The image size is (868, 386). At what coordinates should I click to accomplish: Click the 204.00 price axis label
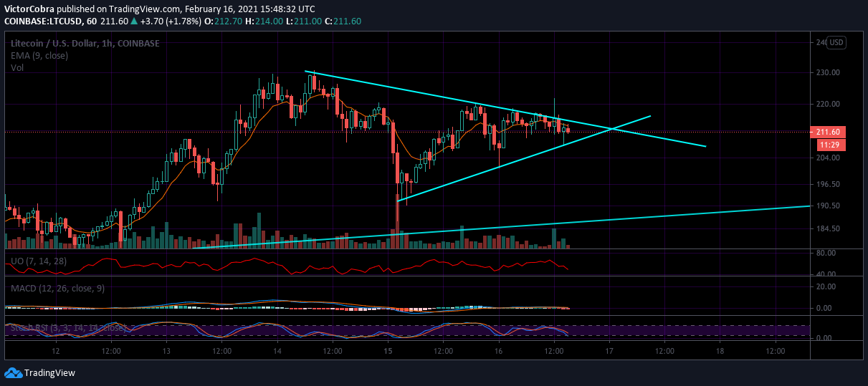point(828,158)
